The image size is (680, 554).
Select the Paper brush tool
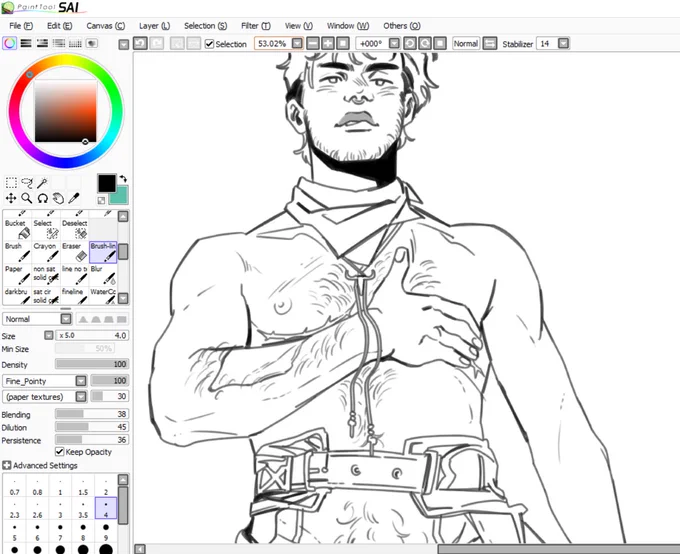pyautogui.click(x=17, y=275)
